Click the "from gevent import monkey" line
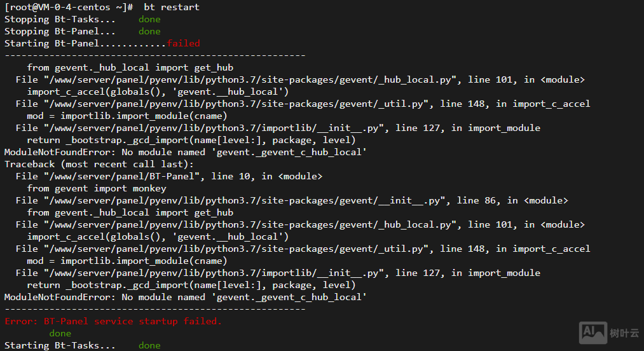Screen dimensions: 644x351 point(97,188)
